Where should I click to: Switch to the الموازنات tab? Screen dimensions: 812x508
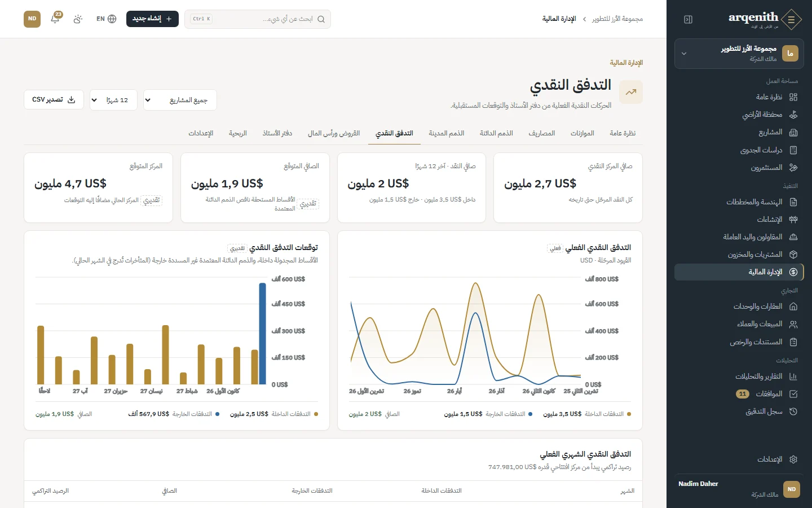tap(582, 133)
